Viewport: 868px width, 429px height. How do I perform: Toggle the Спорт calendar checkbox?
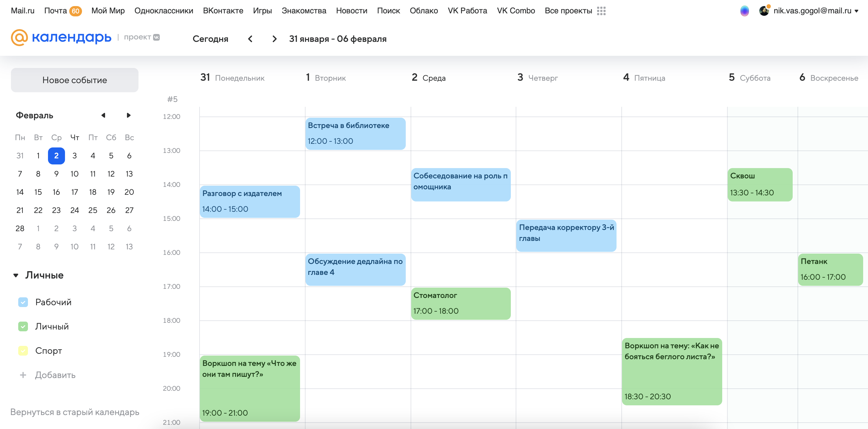(x=23, y=350)
